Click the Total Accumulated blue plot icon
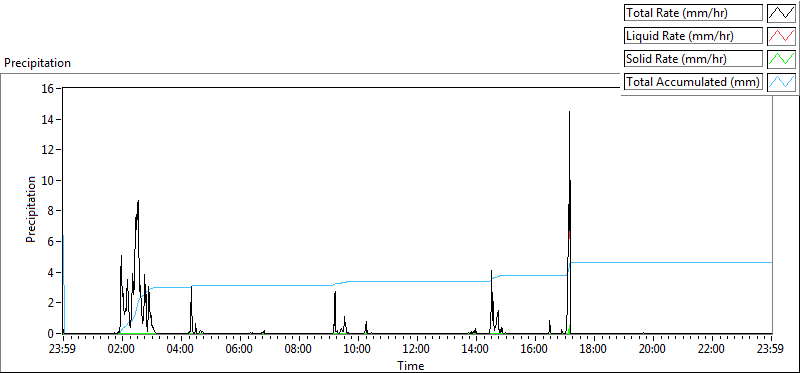 782,82
